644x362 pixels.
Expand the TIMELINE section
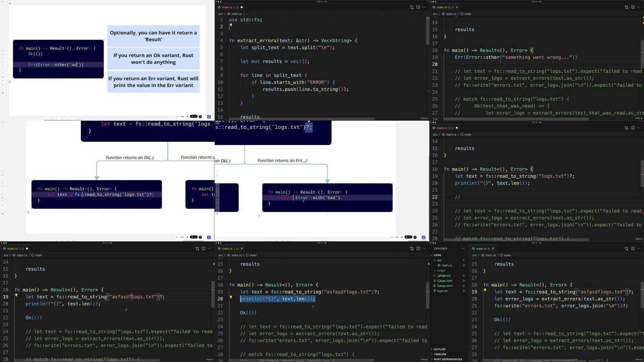(440, 354)
